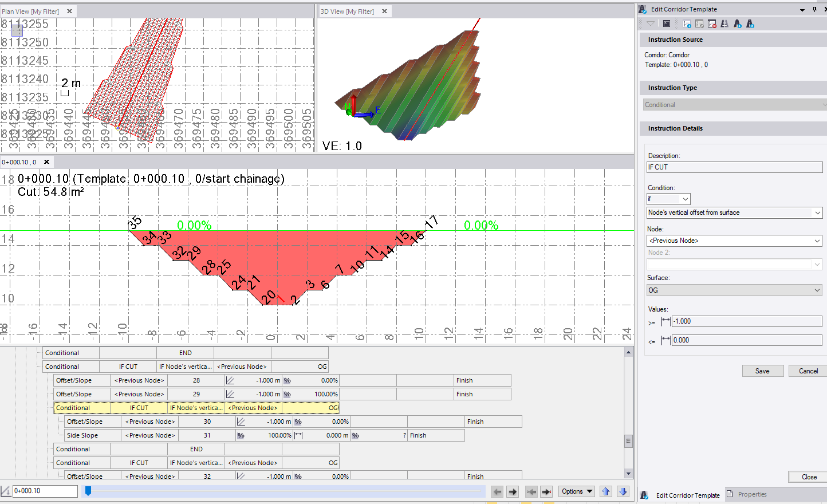This screenshot has width=827, height=504.
Task: Switch to the Properties tab
Action: [751, 494]
